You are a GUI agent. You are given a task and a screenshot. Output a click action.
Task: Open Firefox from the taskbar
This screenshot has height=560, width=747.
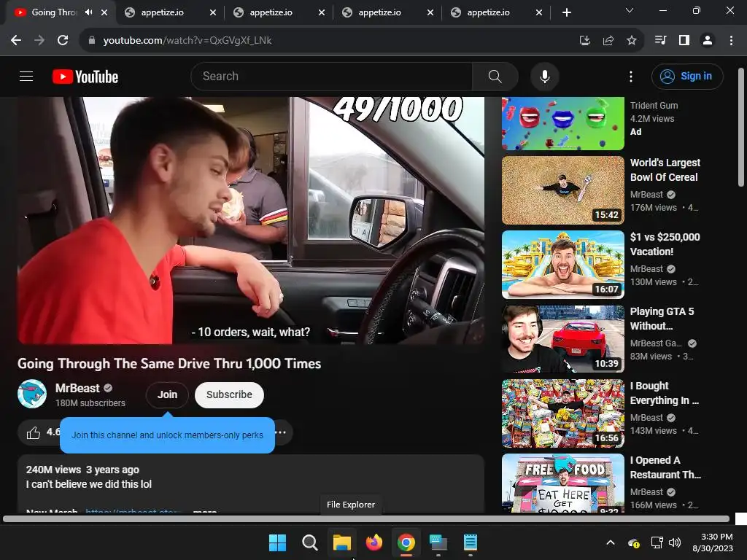tap(374, 542)
